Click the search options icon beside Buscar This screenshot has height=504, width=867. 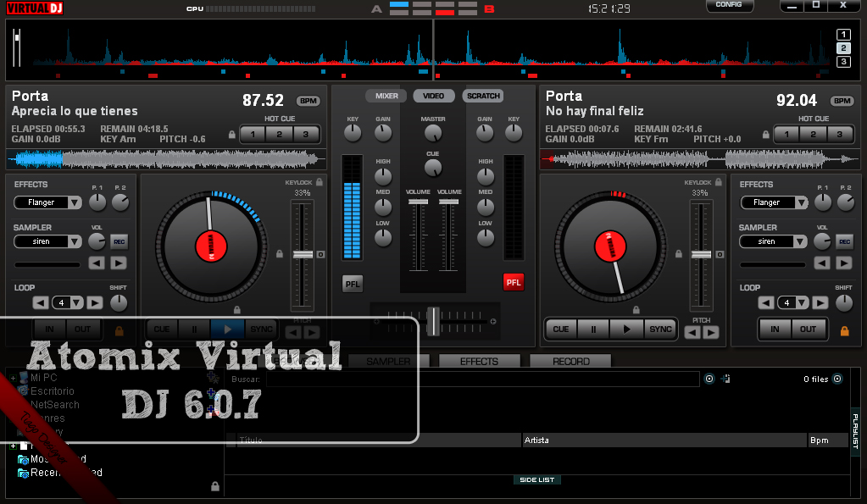[709, 379]
